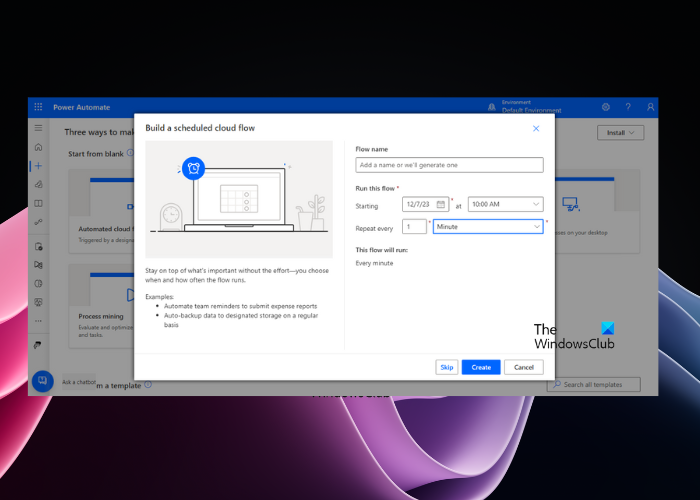Click the Skip button
This screenshot has height=500, width=700.
coord(446,367)
